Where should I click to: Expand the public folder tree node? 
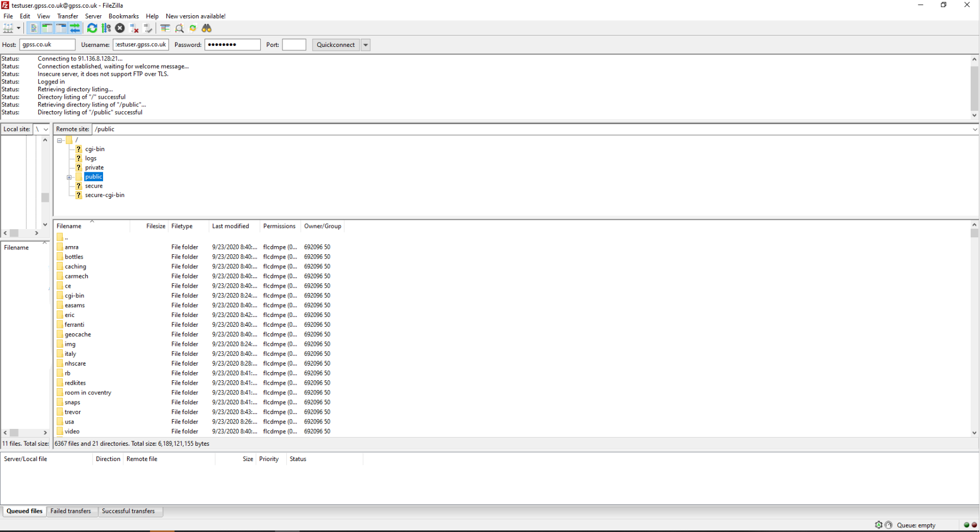tap(69, 177)
